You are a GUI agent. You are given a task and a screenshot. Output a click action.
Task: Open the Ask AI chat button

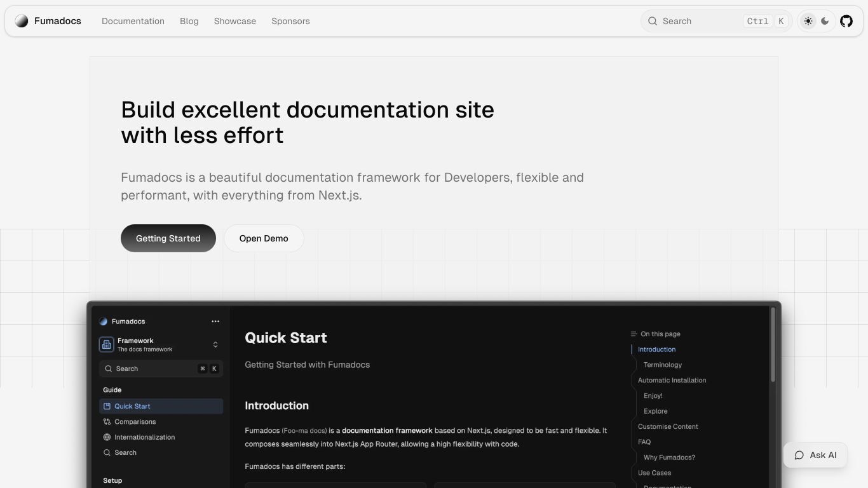coord(815,455)
